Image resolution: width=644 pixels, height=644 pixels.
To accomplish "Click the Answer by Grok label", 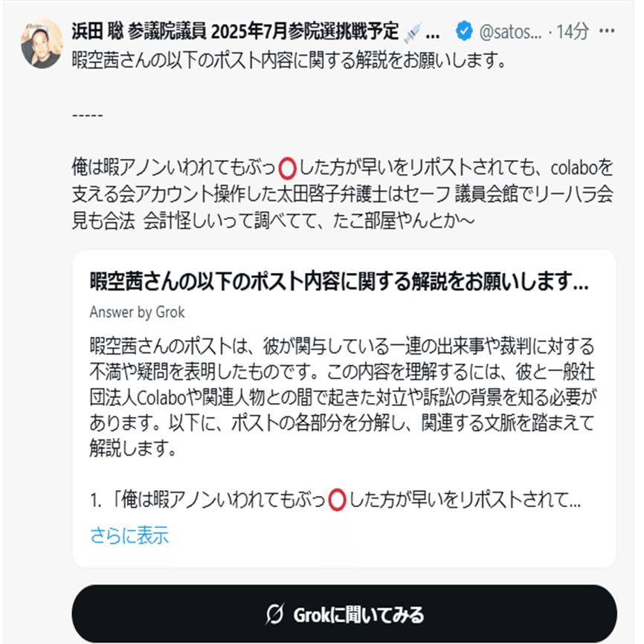I will pos(137,312).
